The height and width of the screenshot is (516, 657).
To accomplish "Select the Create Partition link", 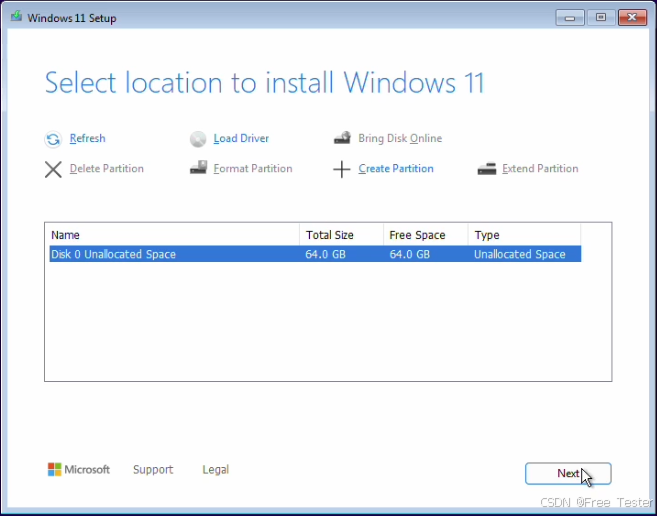I will pos(396,169).
